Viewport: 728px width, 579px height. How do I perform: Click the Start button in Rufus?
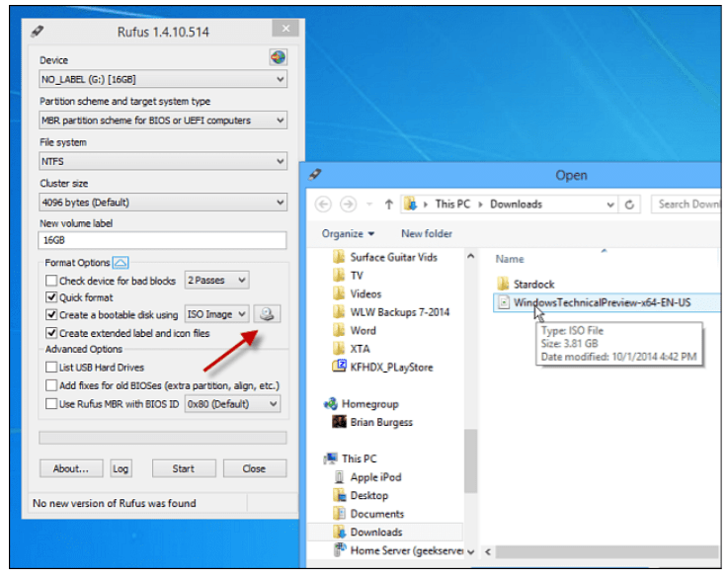point(184,468)
